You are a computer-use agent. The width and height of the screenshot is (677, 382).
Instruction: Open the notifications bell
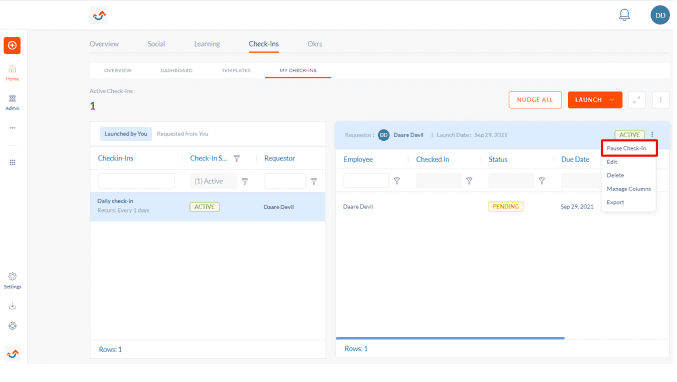tap(624, 15)
